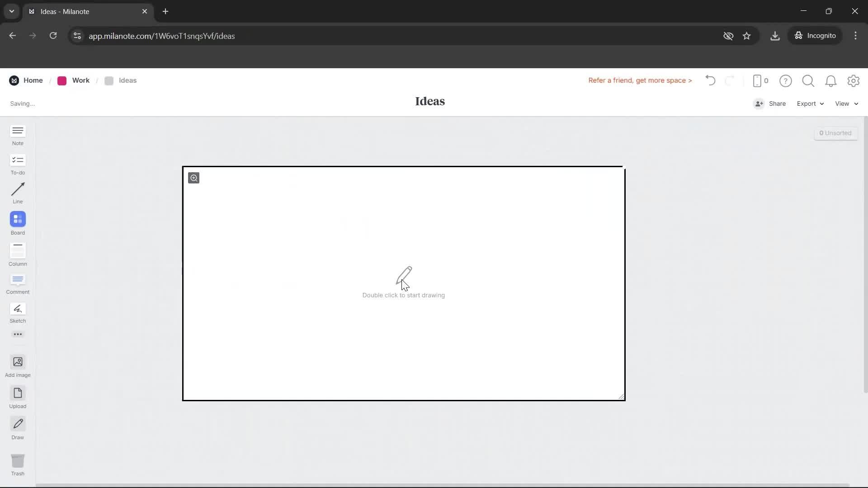Open more tools with the ellipsis button

(x=18, y=334)
